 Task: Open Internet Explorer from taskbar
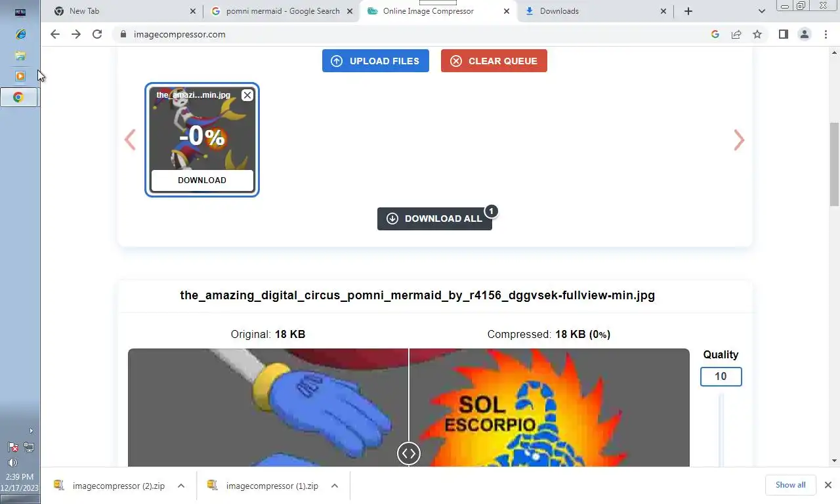pos(20,35)
